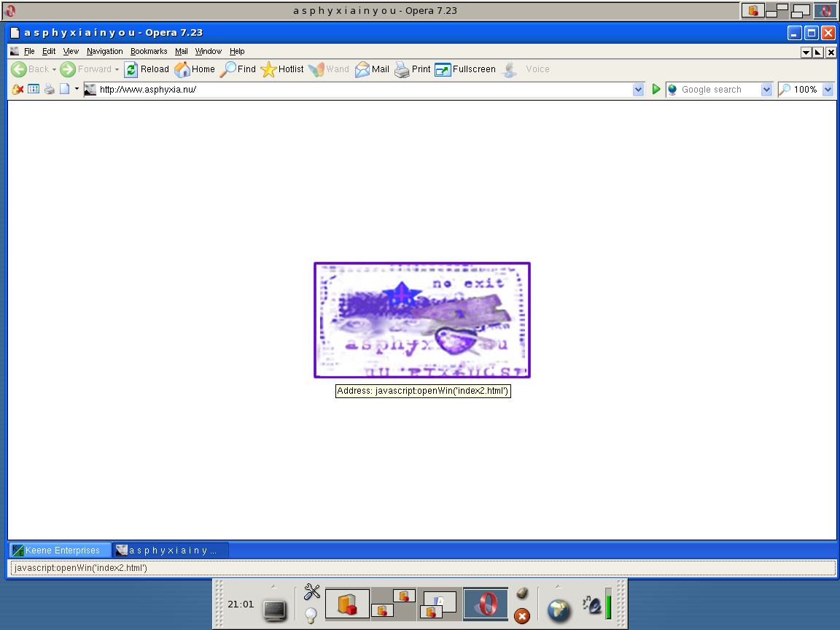Expand the Back history dropdown arrow
This screenshot has height=630, width=840.
[54, 70]
